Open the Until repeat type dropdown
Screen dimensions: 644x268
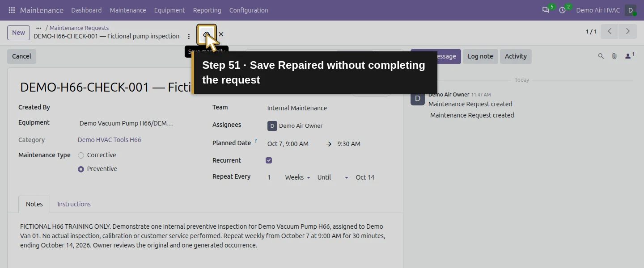[333, 177]
